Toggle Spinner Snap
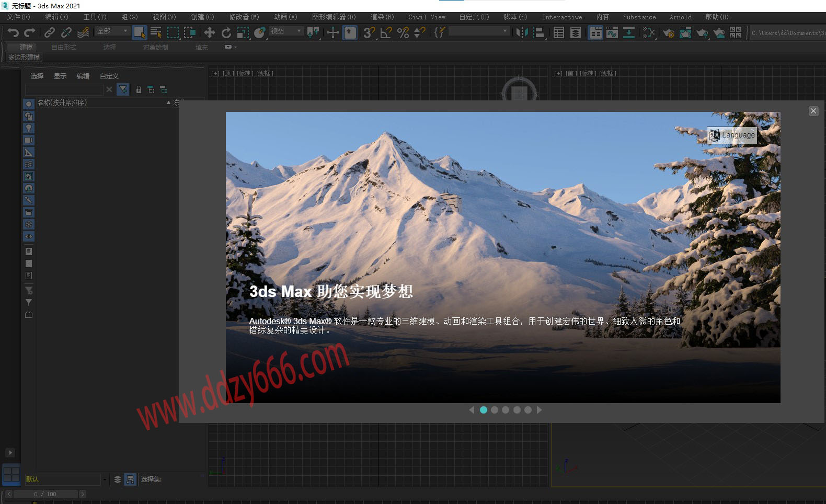The height and width of the screenshot is (504, 826). (419, 32)
